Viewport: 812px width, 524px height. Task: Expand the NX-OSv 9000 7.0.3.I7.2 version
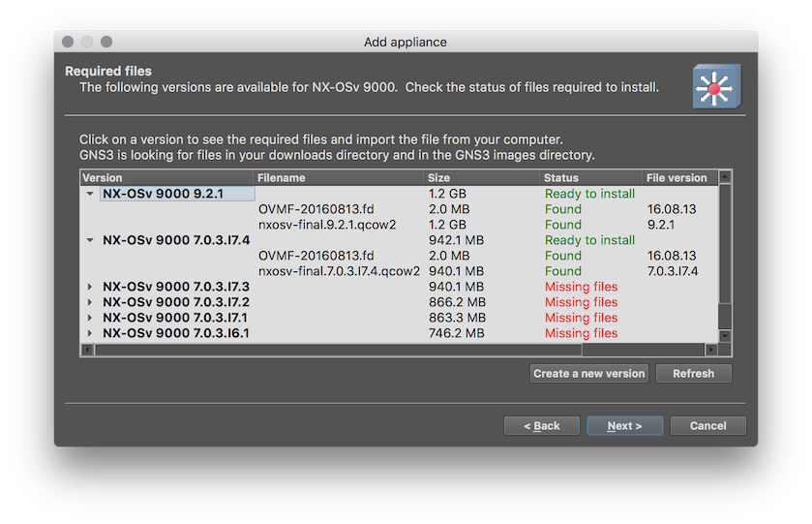90,302
